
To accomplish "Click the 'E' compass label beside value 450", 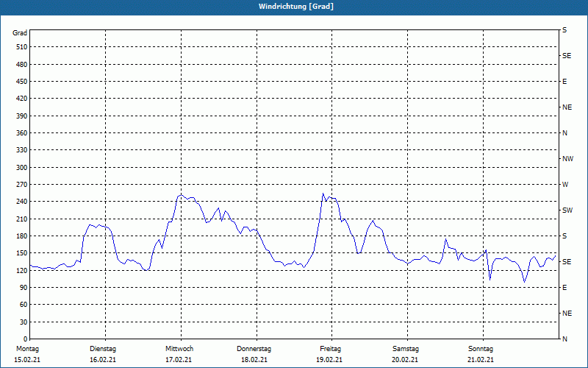I will tap(564, 82).
